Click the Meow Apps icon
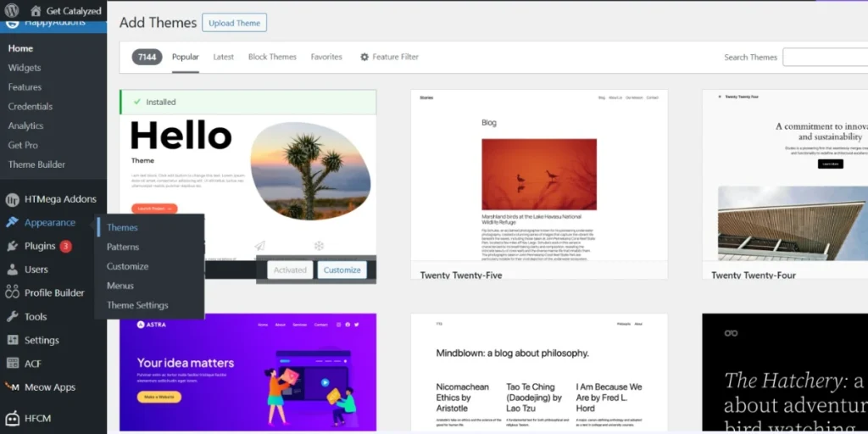Viewport: 868px width, 434px height. [12, 387]
